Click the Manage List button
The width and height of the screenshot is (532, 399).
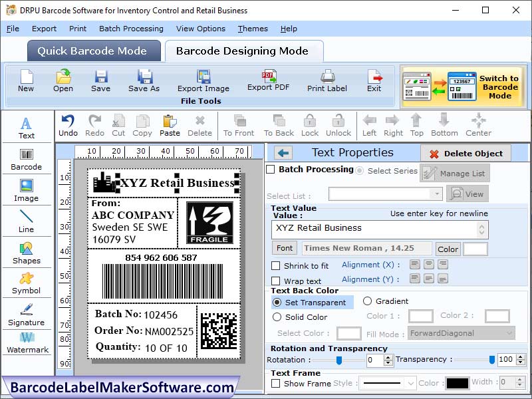click(x=456, y=173)
